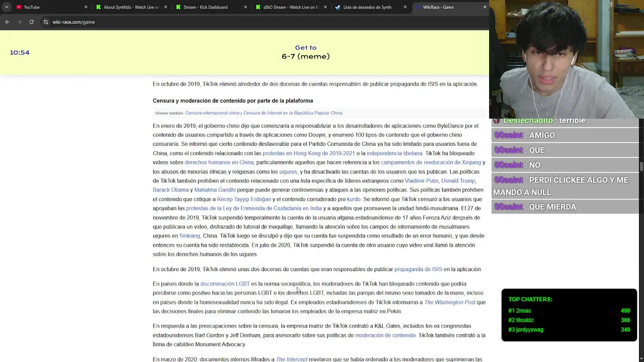This screenshot has height=362, width=644.
Task: Close the WikiRace Game tab
Action: [485, 7]
